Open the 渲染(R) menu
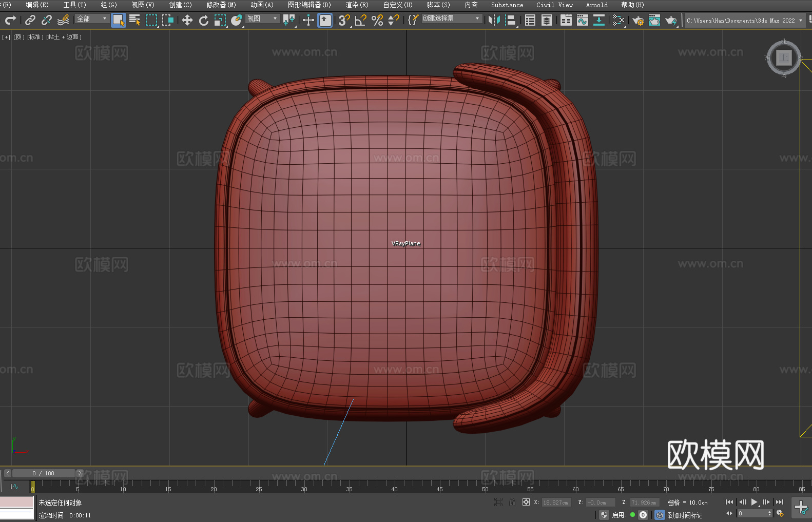Image resolution: width=812 pixels, height=522 pixels. coord(357,5)
